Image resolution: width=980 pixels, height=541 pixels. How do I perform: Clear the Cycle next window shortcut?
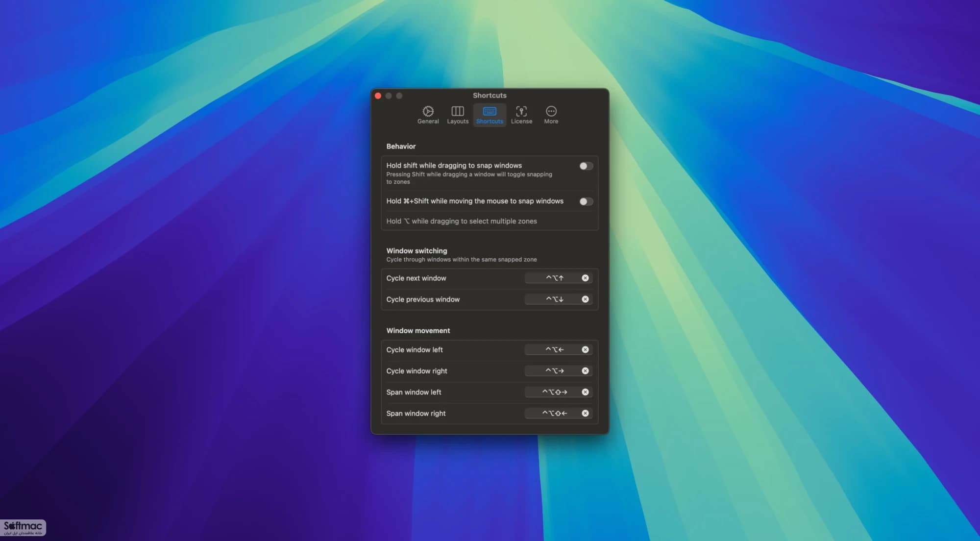click(585, 278)
